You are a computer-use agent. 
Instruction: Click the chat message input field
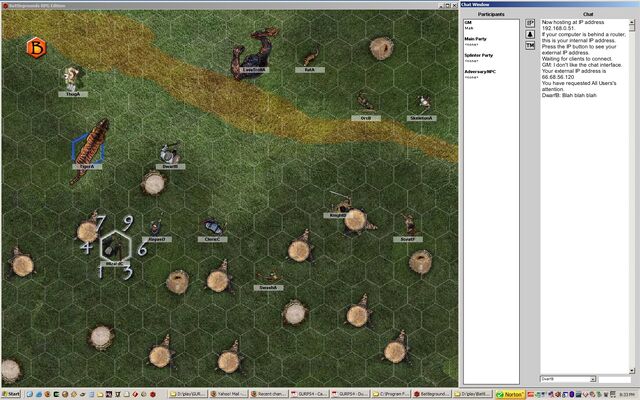615,380
